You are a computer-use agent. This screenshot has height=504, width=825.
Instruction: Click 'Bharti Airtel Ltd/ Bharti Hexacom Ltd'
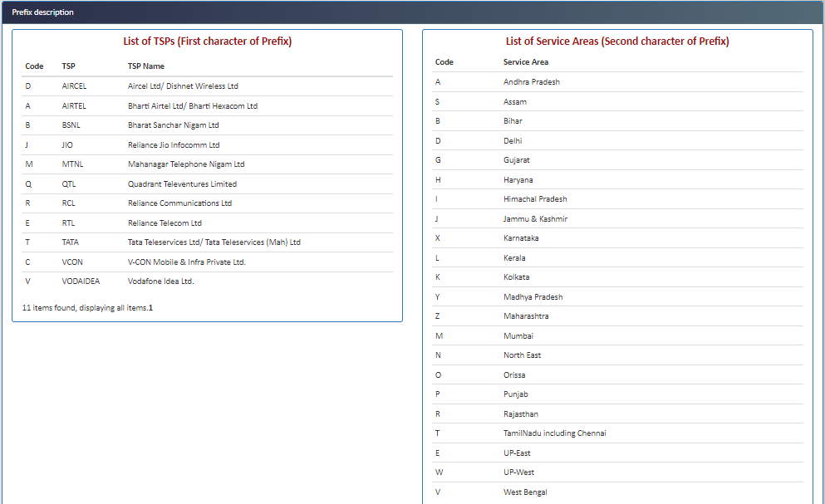coord(193,105)
